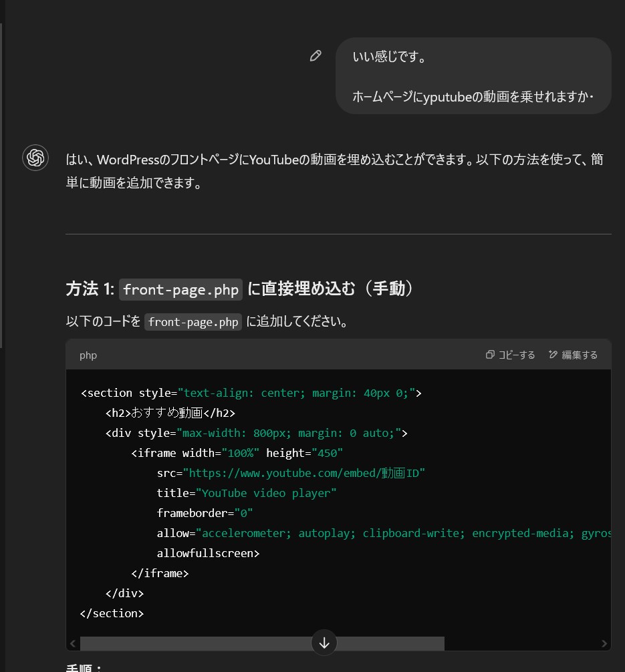This screenshot has width=625, height=672.
Task: Click the code block's right scroll arrow
Action: tap(604, 644)
